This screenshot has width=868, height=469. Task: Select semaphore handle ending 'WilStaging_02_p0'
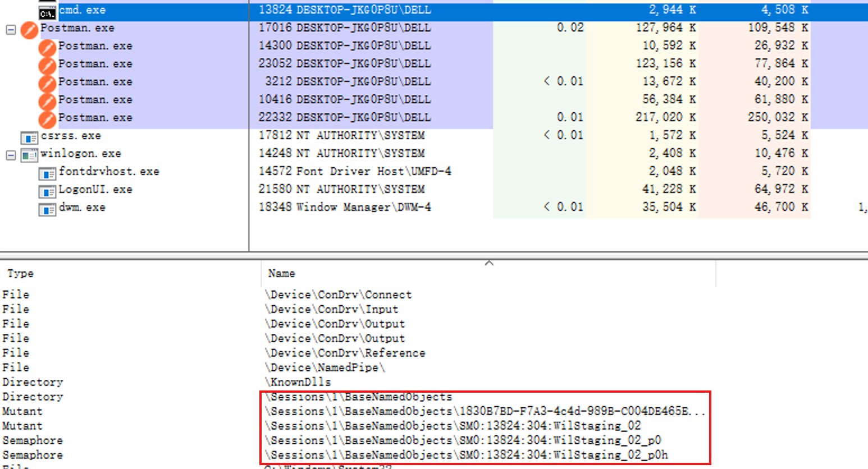coord(463,440)
